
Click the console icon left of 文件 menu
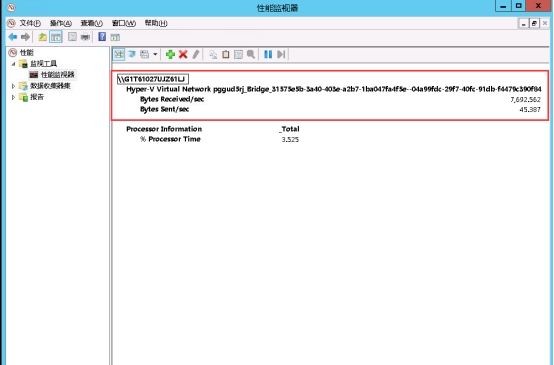pos(11,23)
